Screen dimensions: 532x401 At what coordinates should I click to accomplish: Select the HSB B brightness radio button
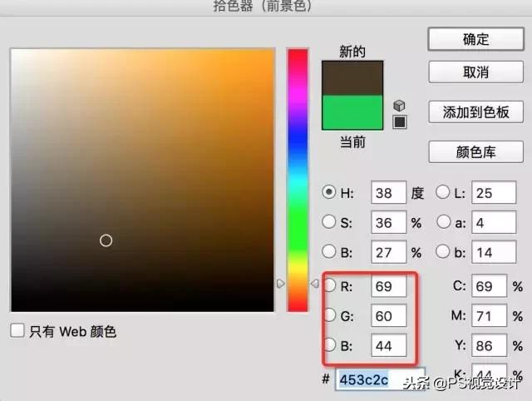tap(329, 252)
